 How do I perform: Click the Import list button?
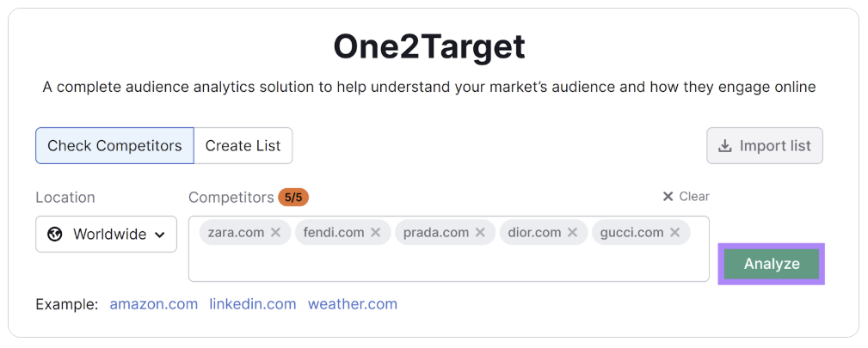coord(765,145)
